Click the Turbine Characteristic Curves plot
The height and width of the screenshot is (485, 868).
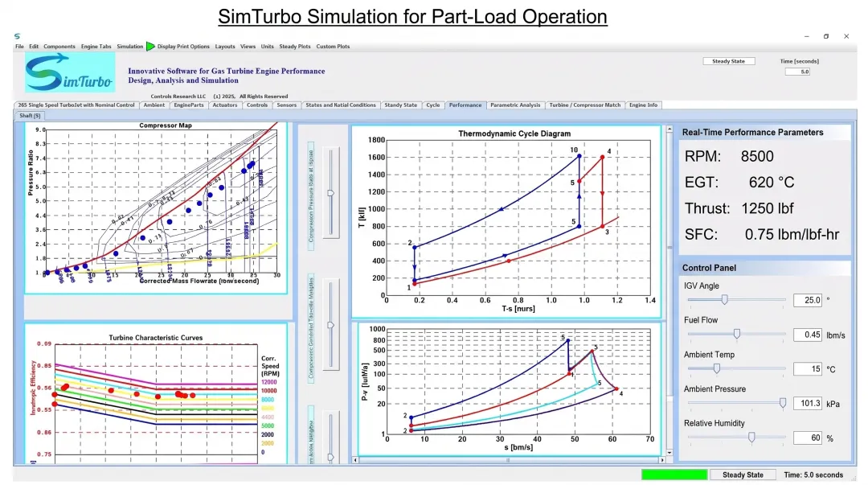pyautogui.click(x=156, y=395)
